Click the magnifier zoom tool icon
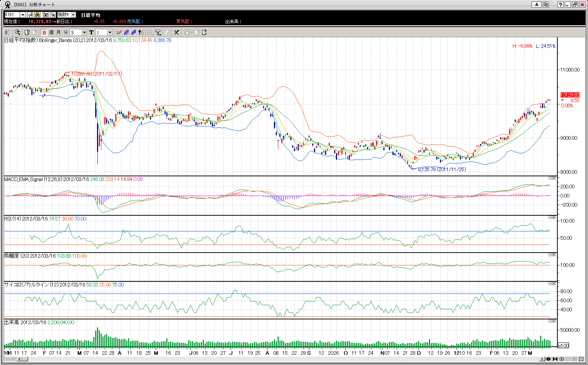The height and width of the screenshot is (365, 588). [x=18, y=32]
